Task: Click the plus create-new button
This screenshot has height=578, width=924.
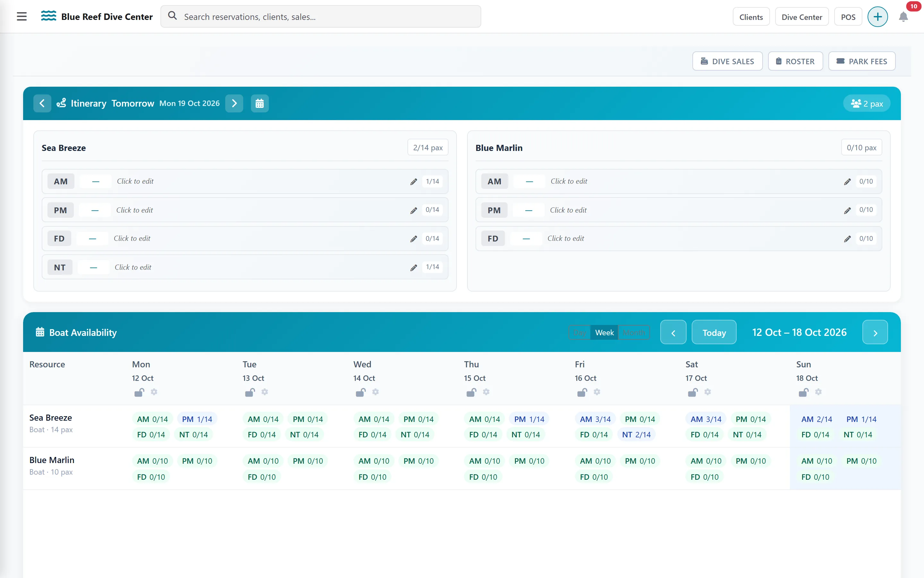Action: (877, 17)
